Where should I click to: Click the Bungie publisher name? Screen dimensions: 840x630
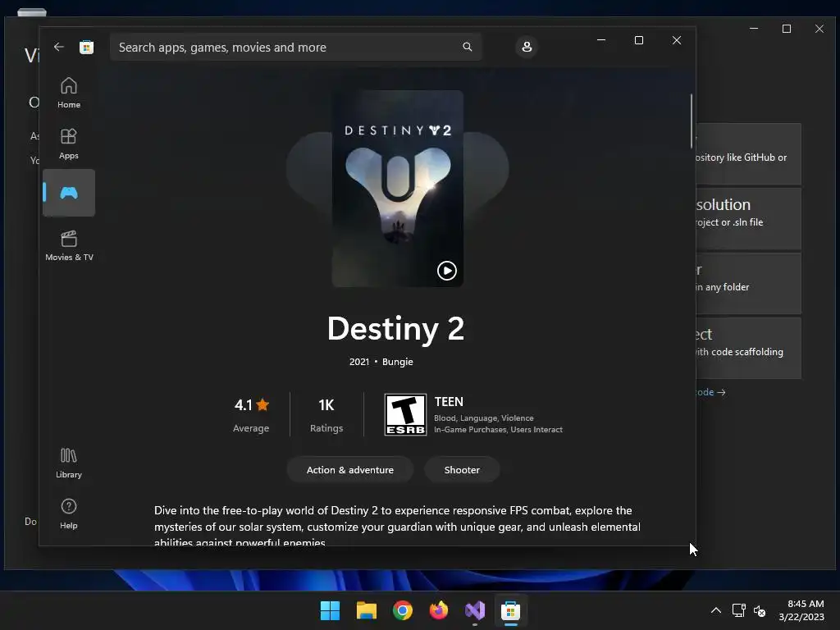point(398,362)
